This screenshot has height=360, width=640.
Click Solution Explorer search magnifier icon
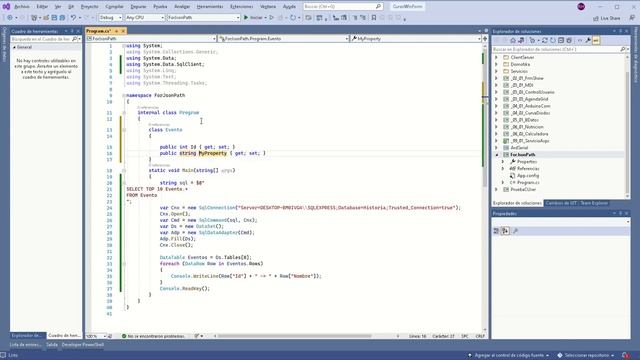click(x=622, y=49)
